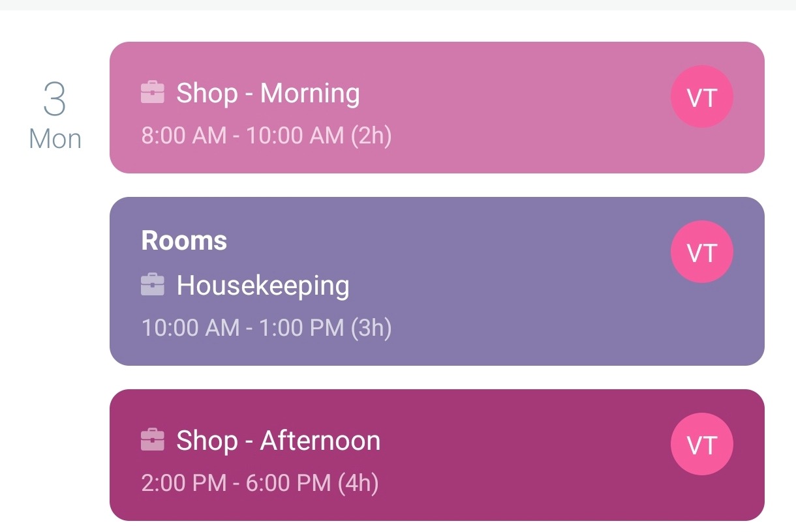Click the briefcase icon beside Shop - Afternoon
The image size is (796, 532).
[x=152, y=439]
